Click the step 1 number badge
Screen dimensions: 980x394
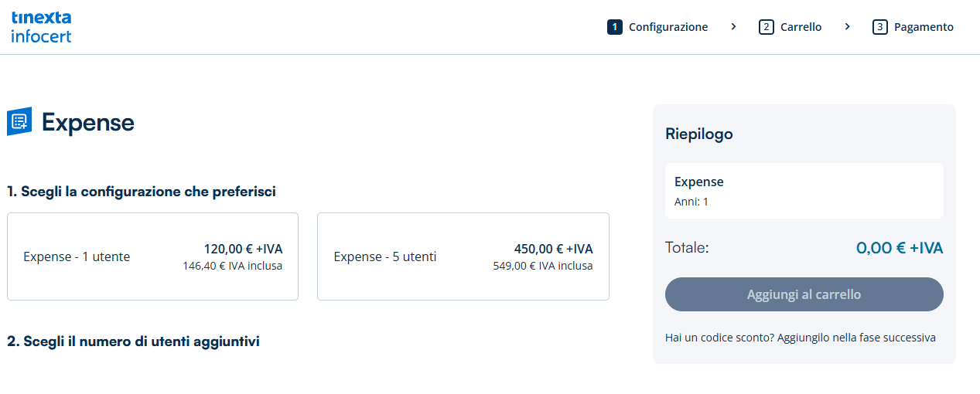click(615, 27)
